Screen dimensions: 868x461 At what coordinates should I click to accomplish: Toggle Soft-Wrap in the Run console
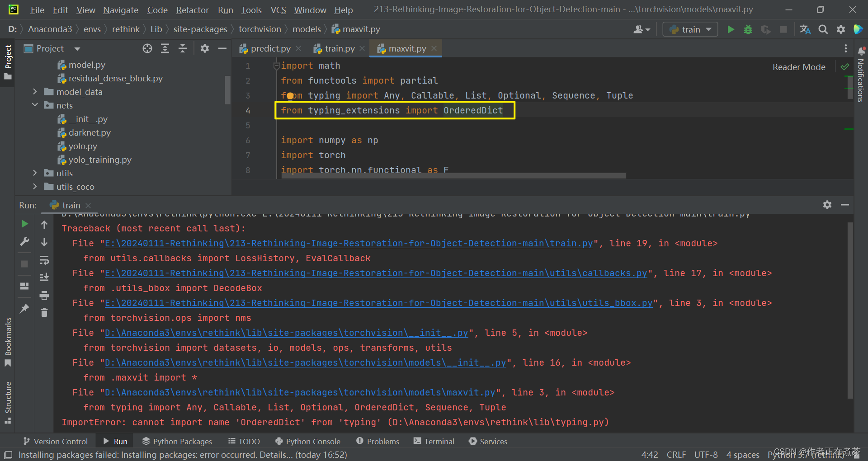click(44, 260)
